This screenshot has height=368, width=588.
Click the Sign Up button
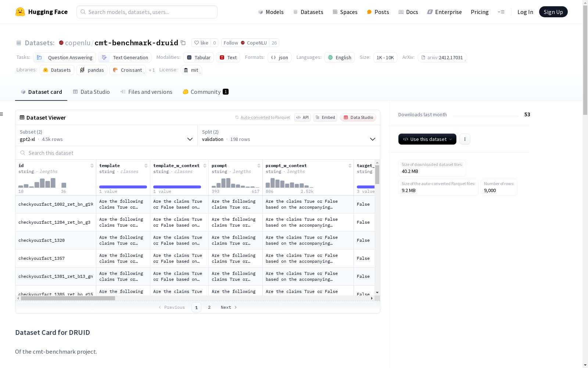[553, 12]
